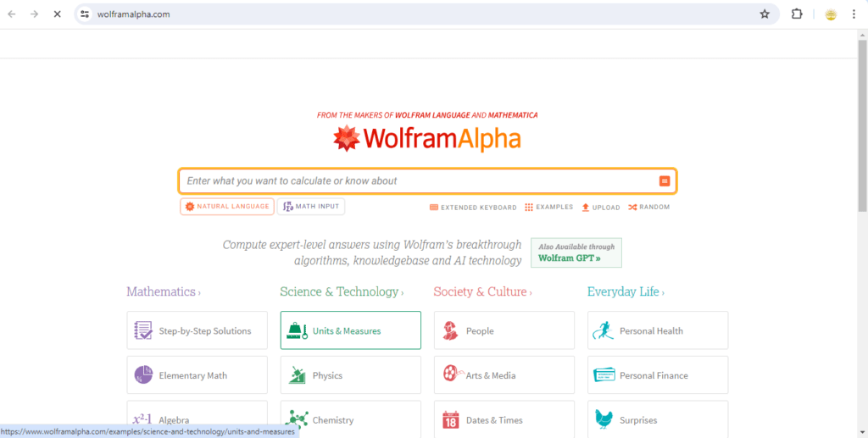Click the scrollbar up arrow
This screenshot has width=868, height=438.
[x=862, y=34]
